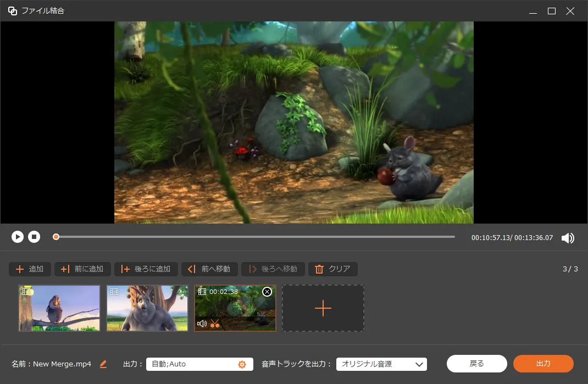The height and width of the screenshot is (384, 588).
Task: Click the scissors trim icon on third clip
Action: (x=215, y=324)
